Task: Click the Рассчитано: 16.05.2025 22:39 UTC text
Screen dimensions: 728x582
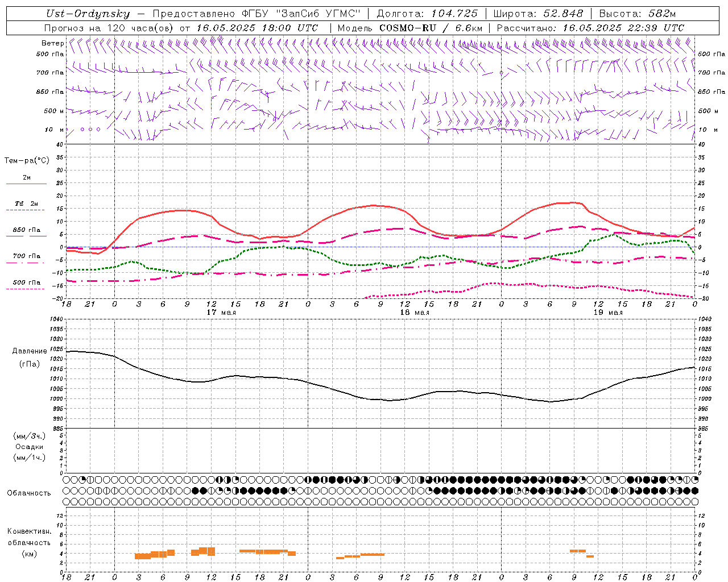Action: [x=590, y=28]
